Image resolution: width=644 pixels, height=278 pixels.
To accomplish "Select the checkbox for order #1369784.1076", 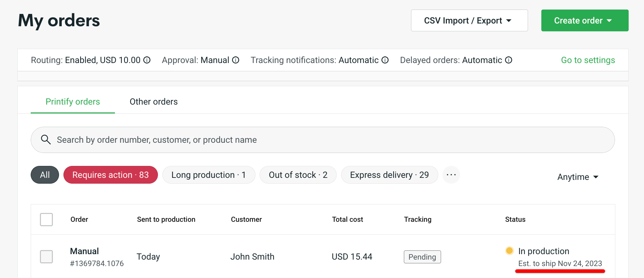I will pyautogui.click(x=46, y=257).
